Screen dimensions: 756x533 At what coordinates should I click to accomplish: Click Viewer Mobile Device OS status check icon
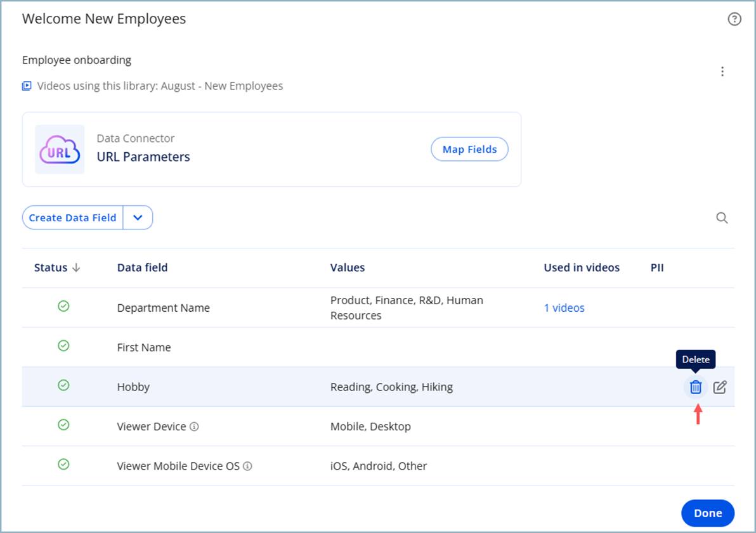point(63,464)
